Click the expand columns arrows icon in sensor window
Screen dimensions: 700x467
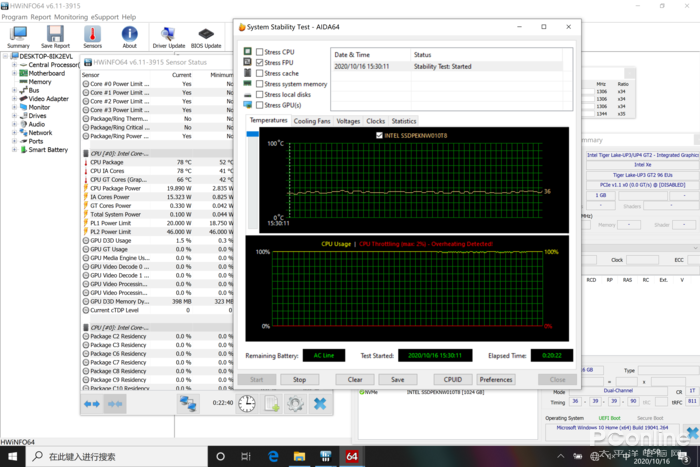[92, 404]
